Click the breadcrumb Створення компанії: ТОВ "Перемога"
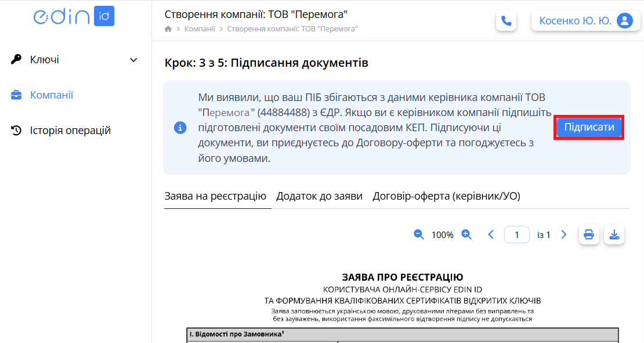This screenshot has width=644, height=343. coord(292,29)
